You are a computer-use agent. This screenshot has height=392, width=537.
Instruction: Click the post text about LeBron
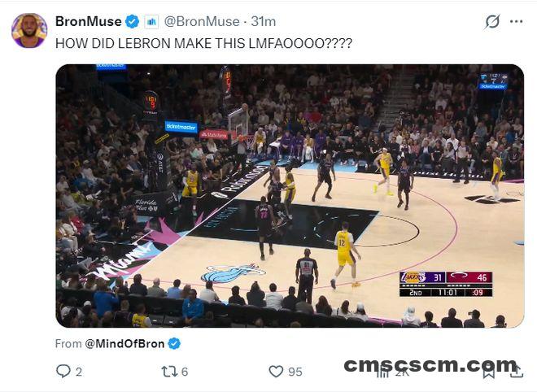click(x=203, y=43)
